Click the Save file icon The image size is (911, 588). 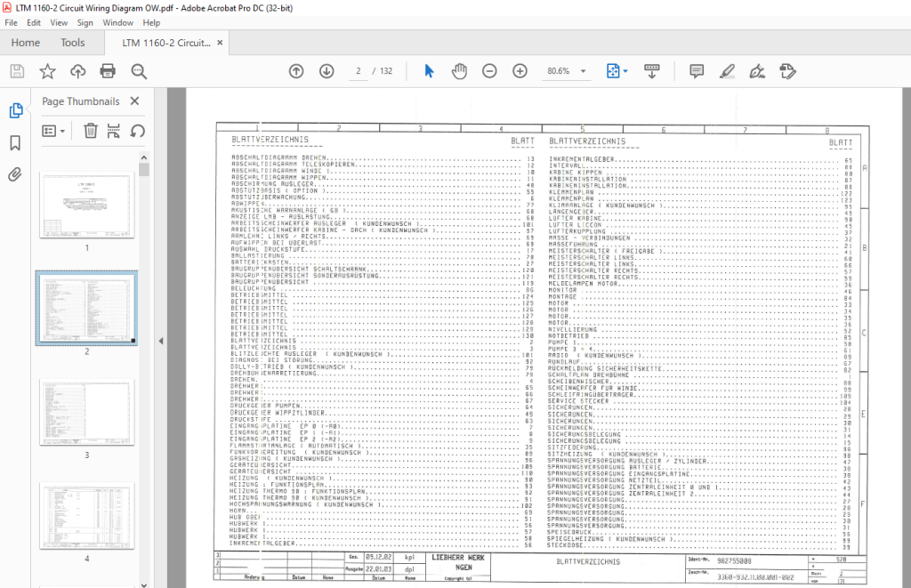18,71
